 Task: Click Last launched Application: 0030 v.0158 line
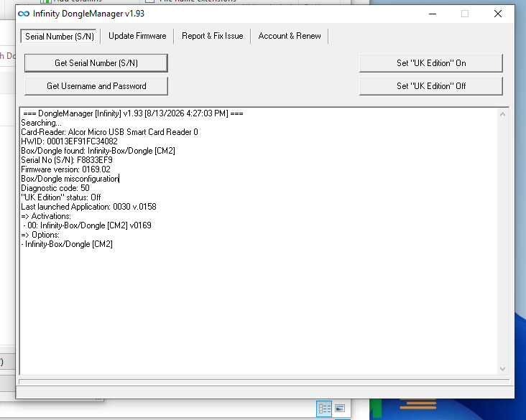click(89, 207)
